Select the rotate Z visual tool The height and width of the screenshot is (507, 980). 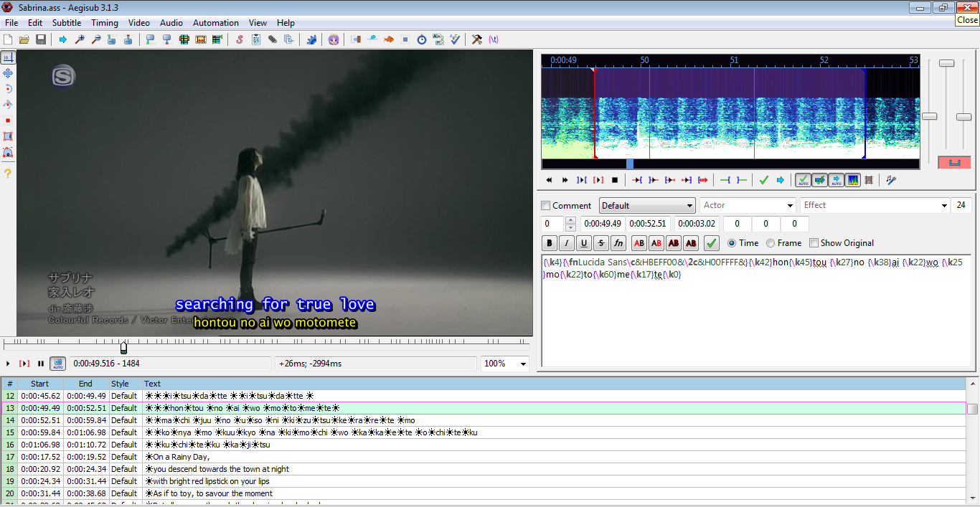[x=8, y=89]
